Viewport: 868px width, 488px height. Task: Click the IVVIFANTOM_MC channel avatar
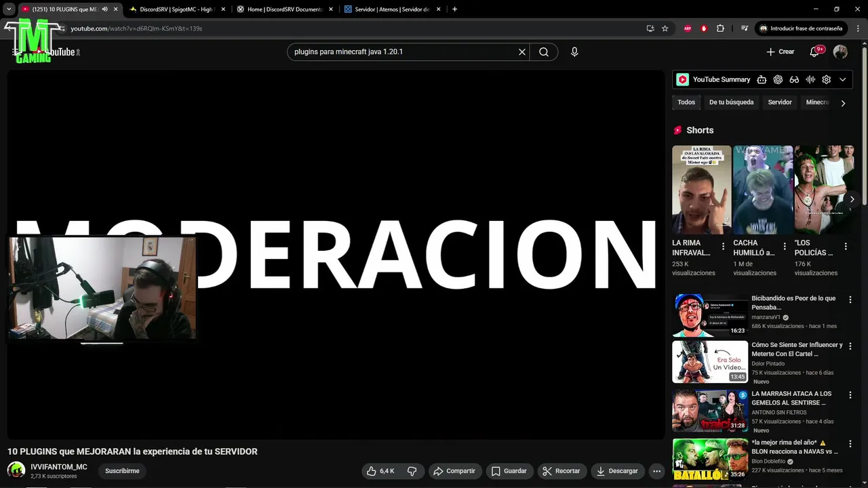16,470
